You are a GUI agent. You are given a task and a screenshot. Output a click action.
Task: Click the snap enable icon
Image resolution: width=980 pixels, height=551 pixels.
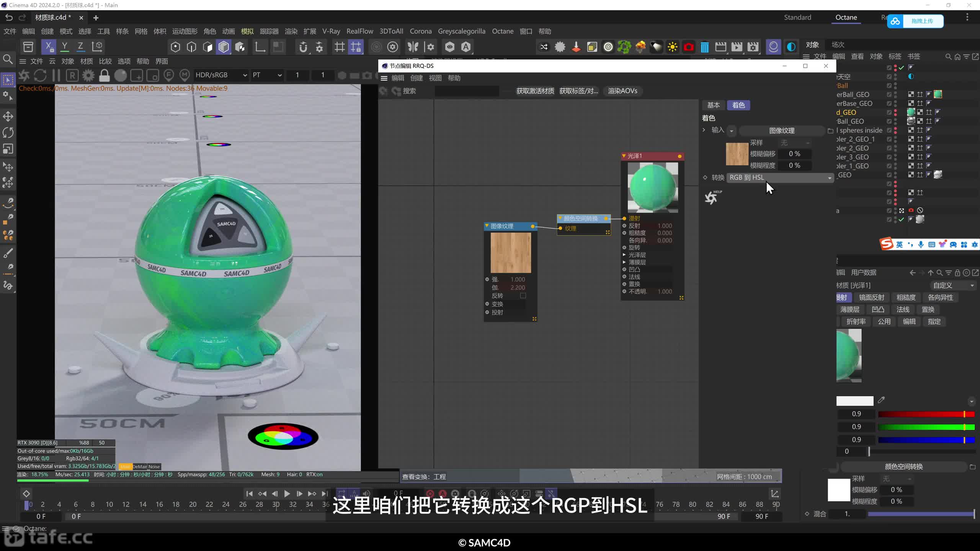coord(303,47)
